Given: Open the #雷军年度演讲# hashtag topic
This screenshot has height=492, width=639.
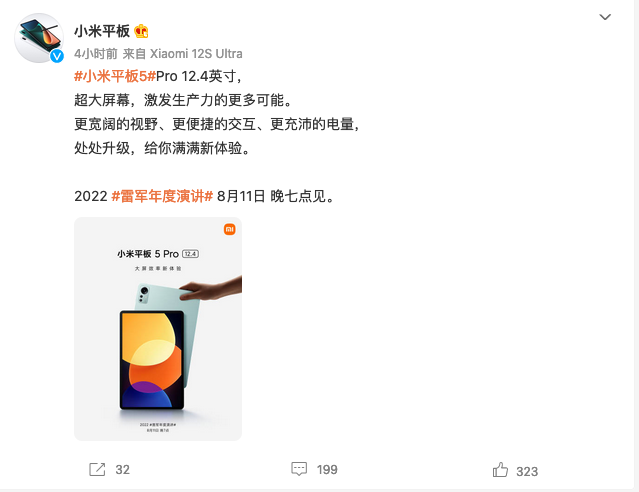Looking at the screenshot, I should pyautogui.click(x=162, y=196).
